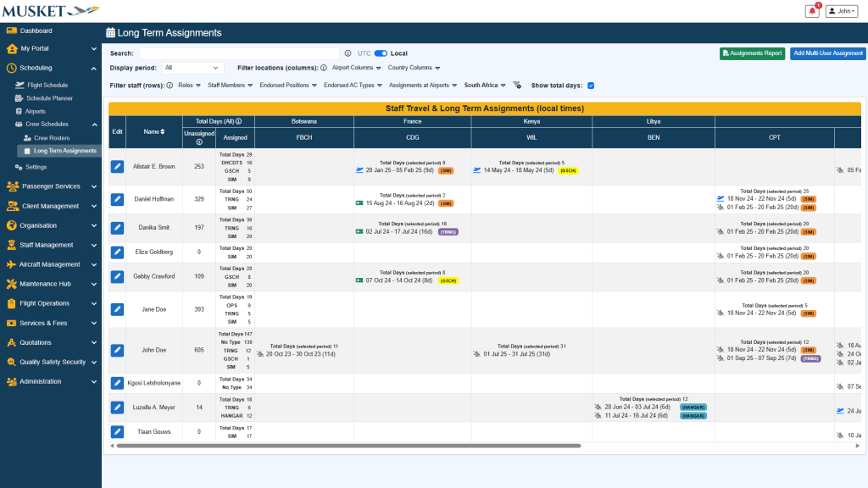Viewport: 868px width, 488px height.
Task: Toggle the UTC/Local time switch
Action: 381,53
